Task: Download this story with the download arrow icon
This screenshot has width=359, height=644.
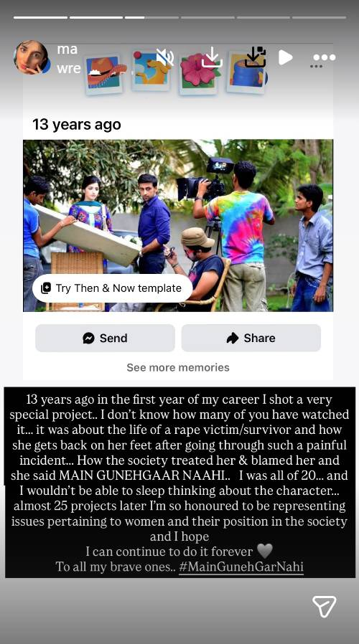Action: coord(213,57)
